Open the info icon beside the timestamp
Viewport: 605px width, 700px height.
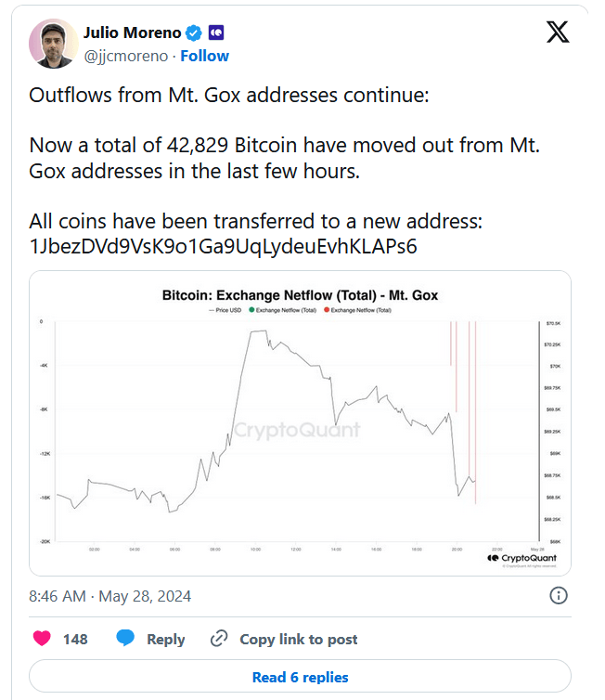pos(560,595)
